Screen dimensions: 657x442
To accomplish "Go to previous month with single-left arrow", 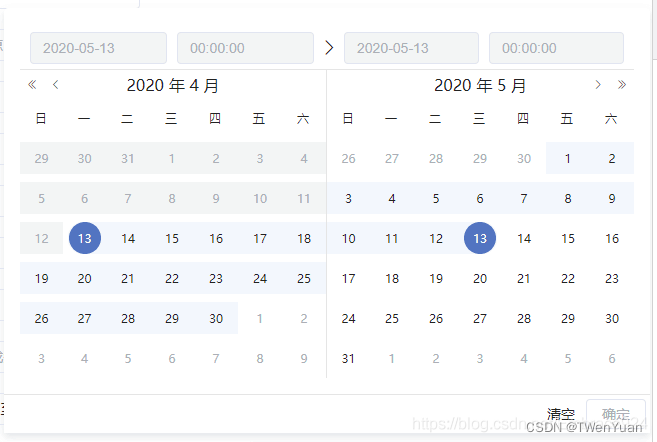I will coord(55,85).
